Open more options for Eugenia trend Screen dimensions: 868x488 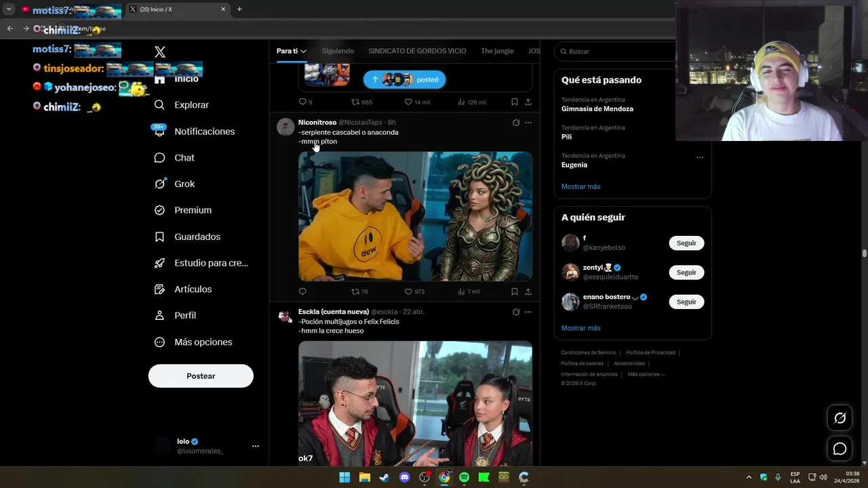(x=700, y=157)
